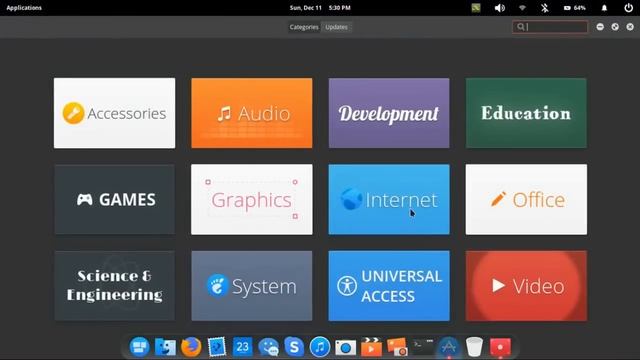Open the date and time indicator
The image size is (640, 360).
320,8
